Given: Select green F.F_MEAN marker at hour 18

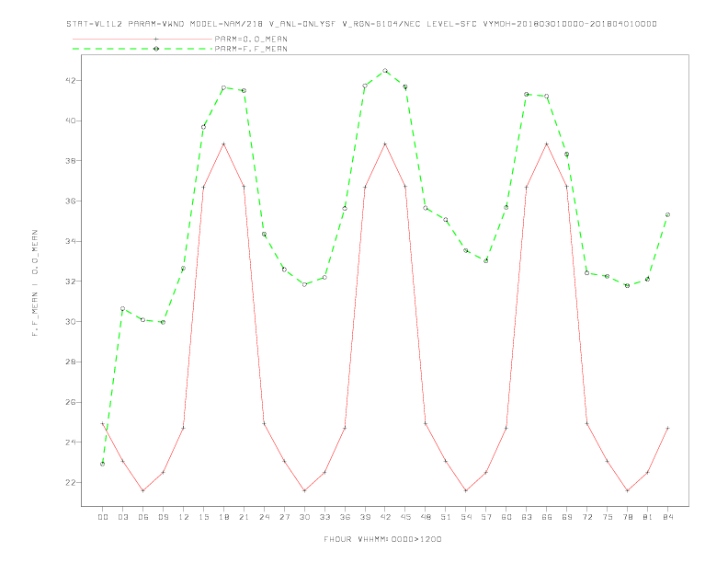Looking at the screenshot, I should (223, 87).
